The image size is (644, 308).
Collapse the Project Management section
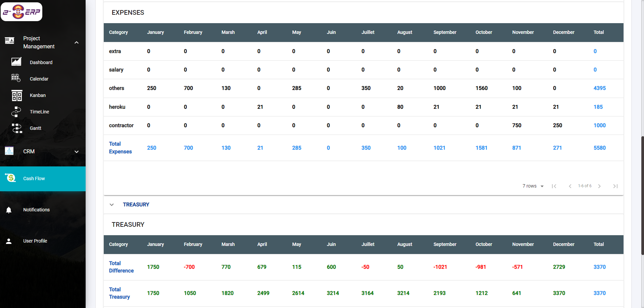pyautogui.click(x=77, y=42)
